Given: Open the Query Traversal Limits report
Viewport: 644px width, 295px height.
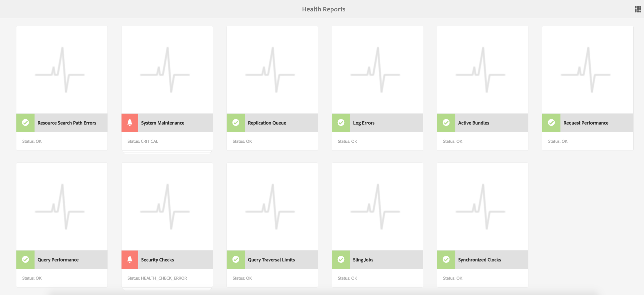Looking at the screenshot, I should coord(271,260).
